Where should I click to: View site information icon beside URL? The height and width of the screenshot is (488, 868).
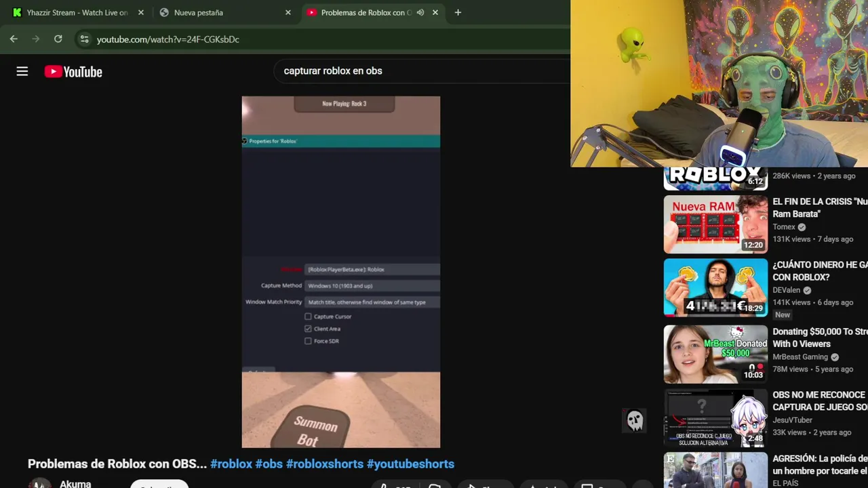[84, 39]
